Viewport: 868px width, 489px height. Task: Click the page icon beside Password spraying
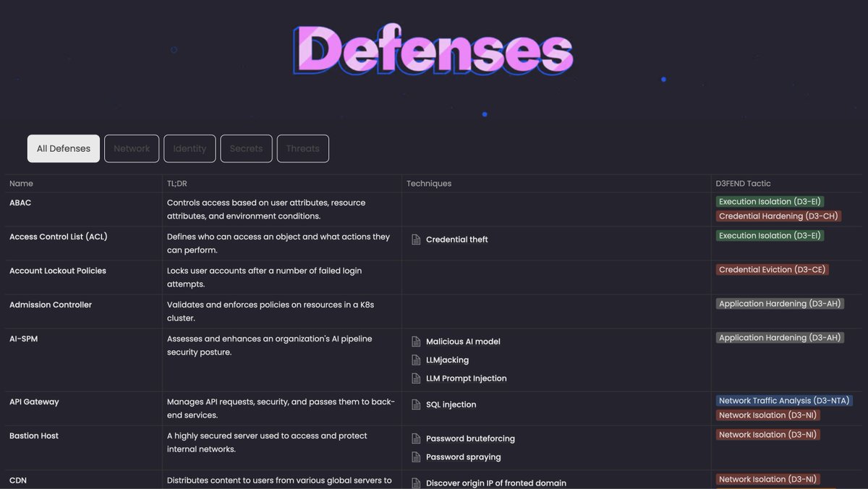(x=416, y=457)
